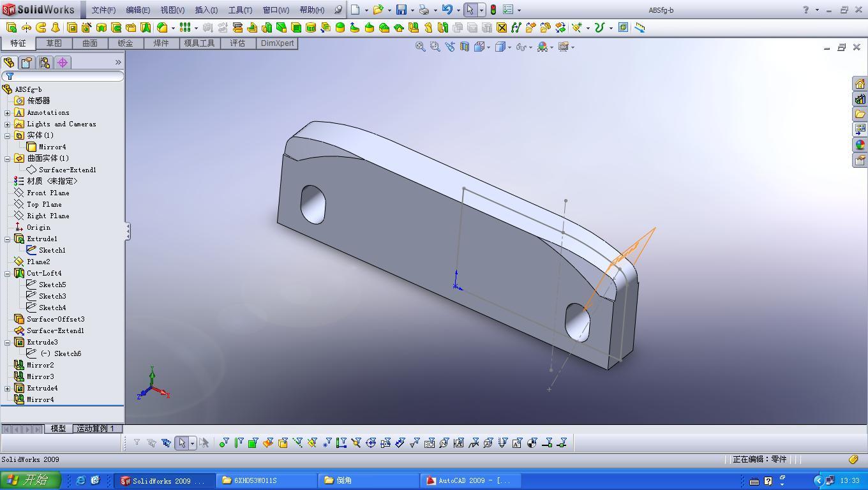Image resolution: width=868 pixels, height=490 pixels.
Task: Toggle the Filter Edges selection filter
Action: [239, 443]
